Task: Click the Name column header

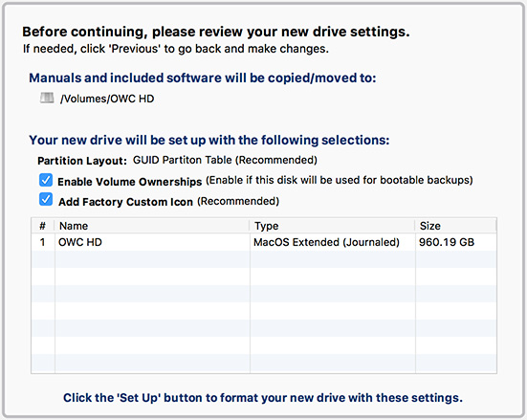Action: tap(151, 226)
